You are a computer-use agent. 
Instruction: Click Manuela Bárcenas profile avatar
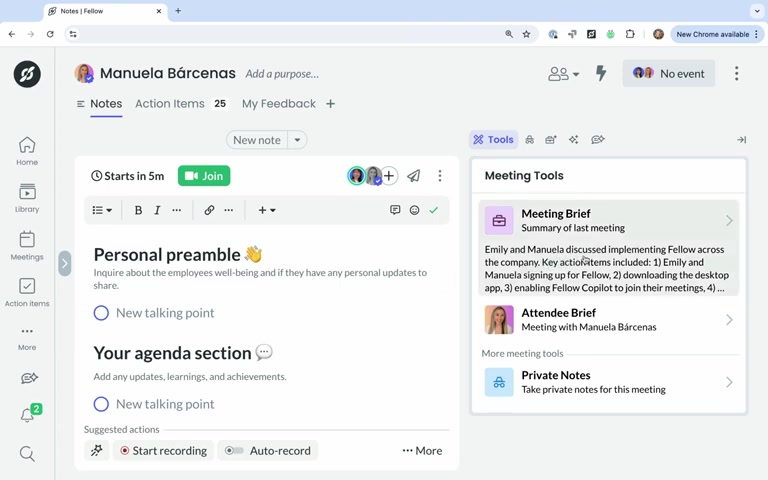click(84, 73)
